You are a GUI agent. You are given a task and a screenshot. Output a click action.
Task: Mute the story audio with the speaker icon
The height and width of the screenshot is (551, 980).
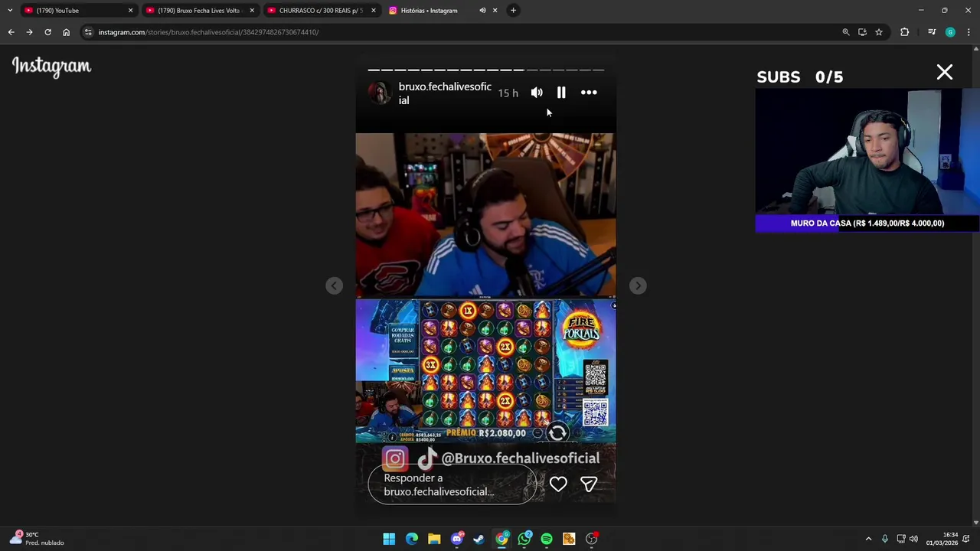coord(537,93)
